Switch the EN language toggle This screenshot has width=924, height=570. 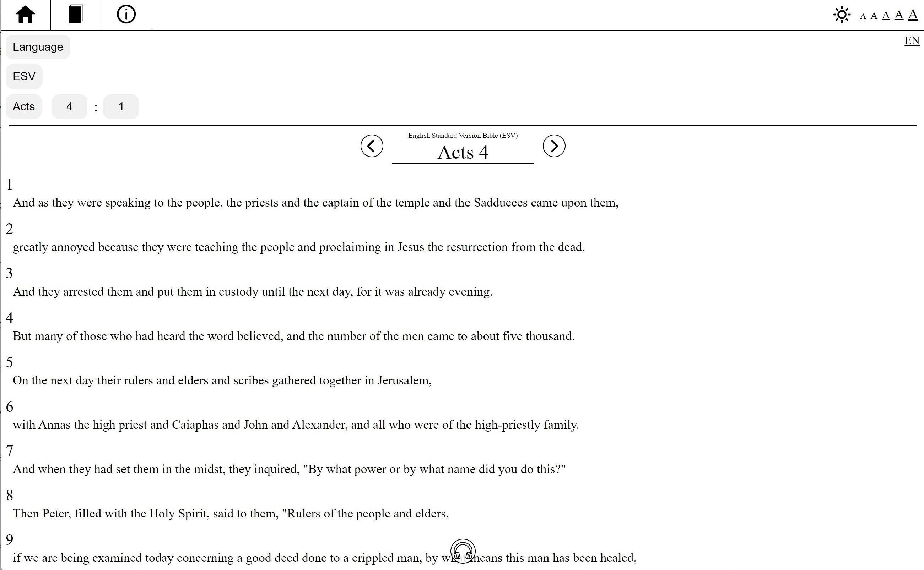click(x=912, y=41)
